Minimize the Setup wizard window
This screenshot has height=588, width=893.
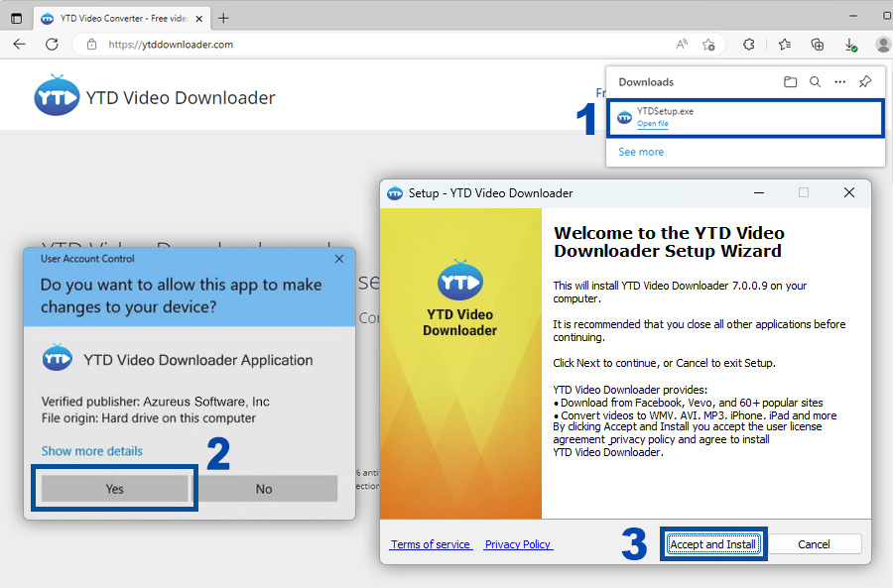(759, 193)
